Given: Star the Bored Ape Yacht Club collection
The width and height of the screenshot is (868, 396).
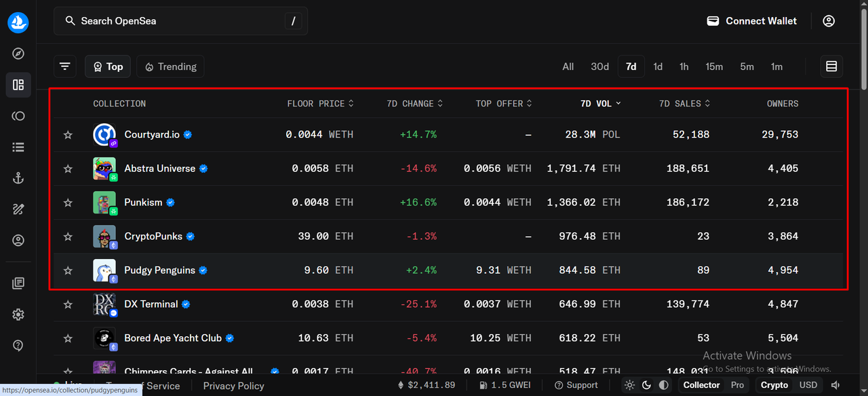Looking at the screenshot, I should tap(68, 338).
